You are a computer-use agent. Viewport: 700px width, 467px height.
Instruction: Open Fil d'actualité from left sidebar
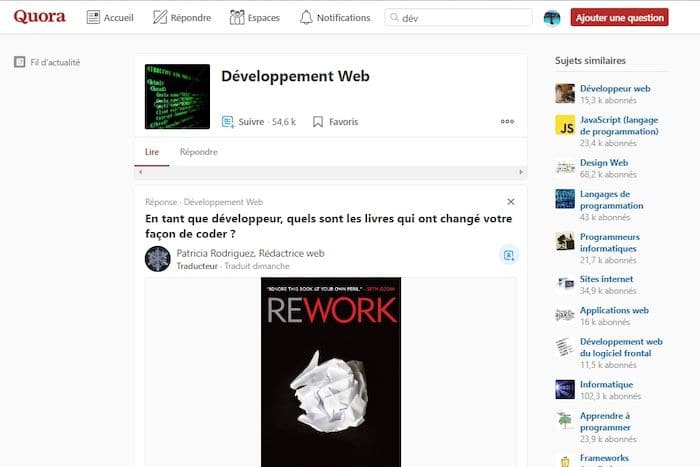[x=47, y=62]
